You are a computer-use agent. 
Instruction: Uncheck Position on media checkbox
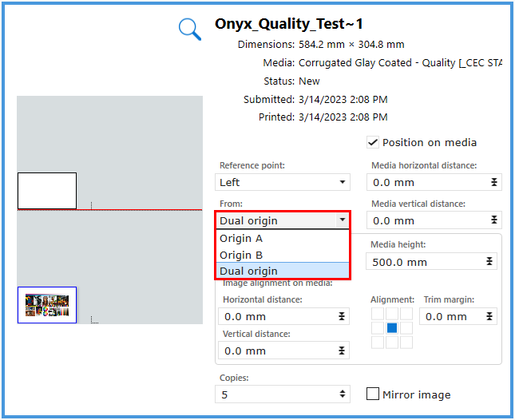click(373, 142)
